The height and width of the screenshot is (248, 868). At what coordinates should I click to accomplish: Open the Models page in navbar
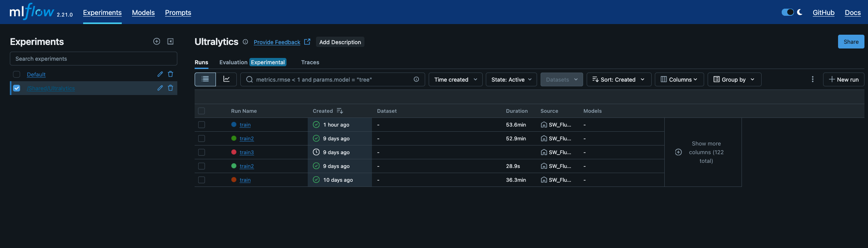143,13
